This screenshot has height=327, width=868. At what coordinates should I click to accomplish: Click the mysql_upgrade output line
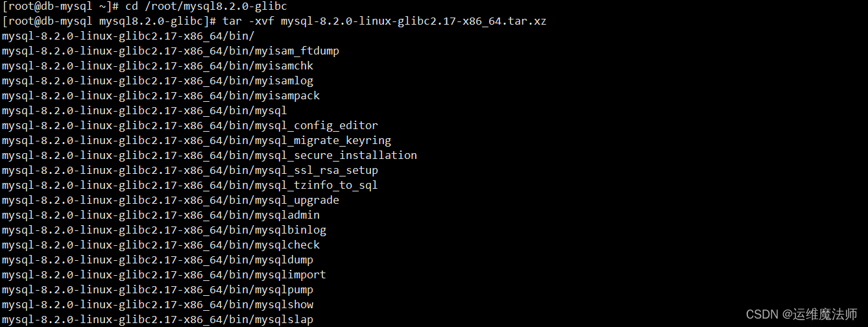click(171, 200)
